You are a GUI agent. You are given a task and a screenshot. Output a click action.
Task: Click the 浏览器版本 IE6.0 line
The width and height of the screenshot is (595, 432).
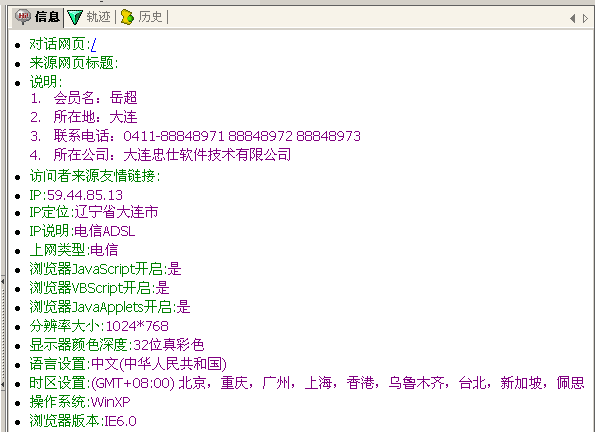pos(83,421)
